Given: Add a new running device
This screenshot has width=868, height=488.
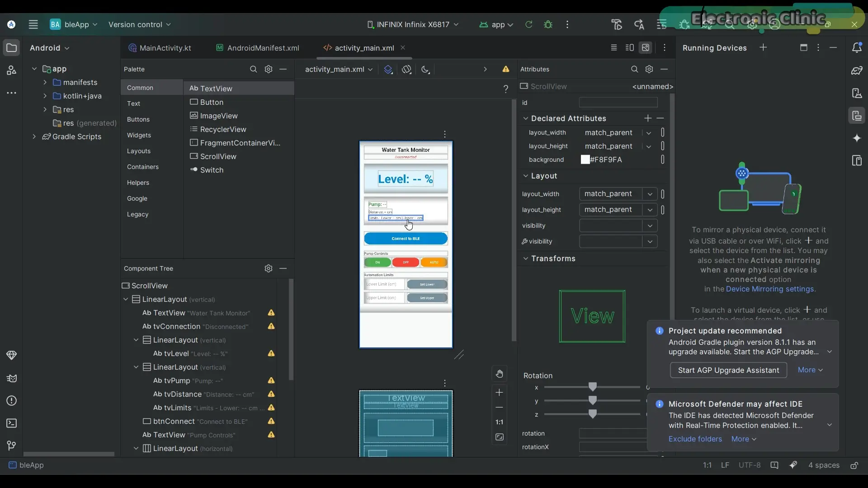Looking at the screenshot, I should [x=763, y=47].
